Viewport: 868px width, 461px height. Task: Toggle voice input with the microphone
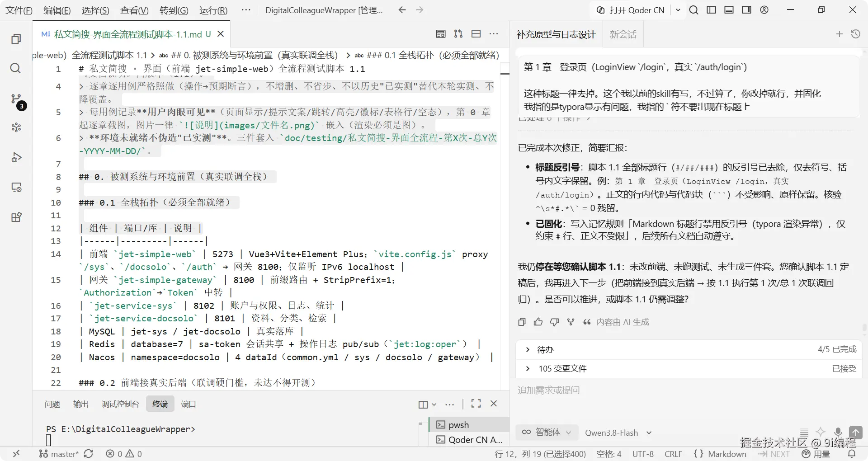(x=838, y=432)
